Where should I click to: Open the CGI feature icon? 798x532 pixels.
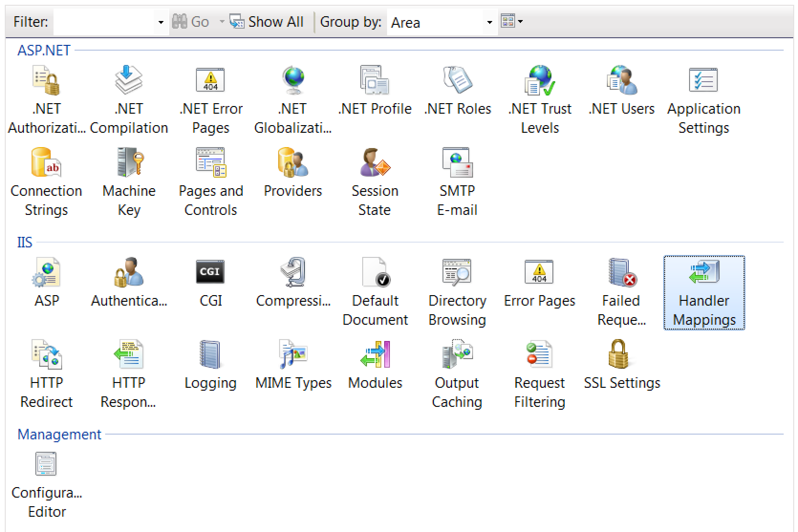coord(211,272)
